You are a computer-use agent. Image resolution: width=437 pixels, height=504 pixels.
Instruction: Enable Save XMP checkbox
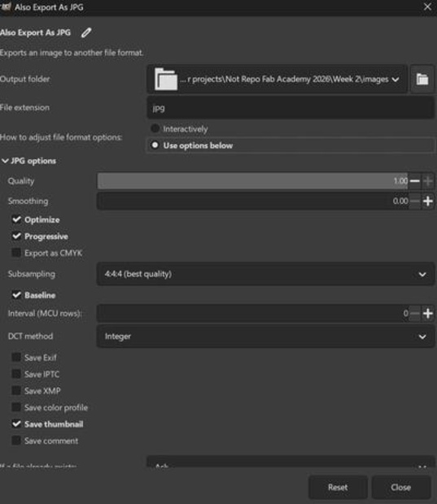tap(16, 390)
